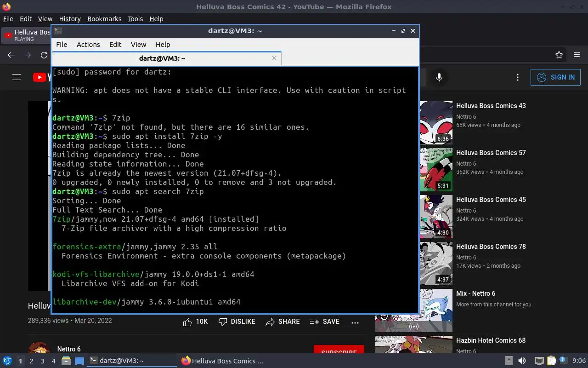This screenshot has width=588, height=368.
Task: Click removable media eject tray icon
Action: 509,361
